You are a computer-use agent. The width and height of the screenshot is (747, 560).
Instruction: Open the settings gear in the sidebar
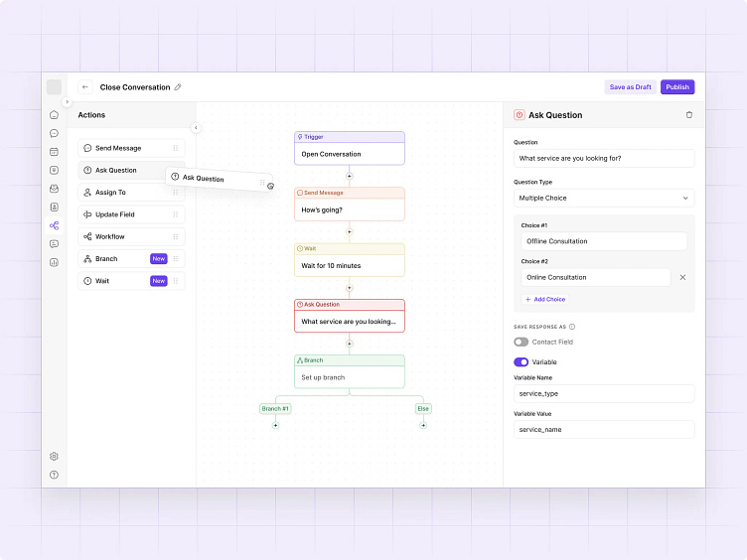[54, 456]
